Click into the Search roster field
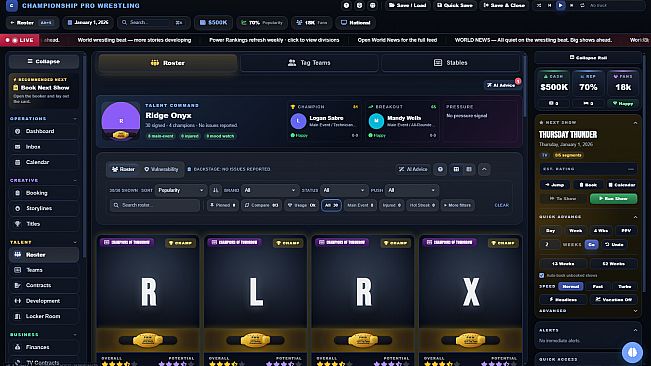The width and height of the screenshot is (651, 366). (155, 205)
